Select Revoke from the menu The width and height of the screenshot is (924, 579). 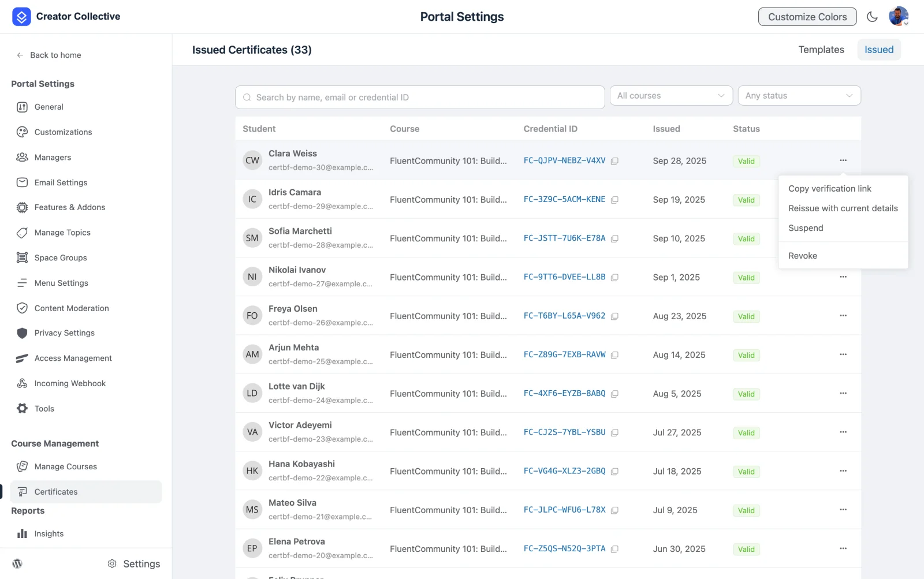tap(843, 256)
